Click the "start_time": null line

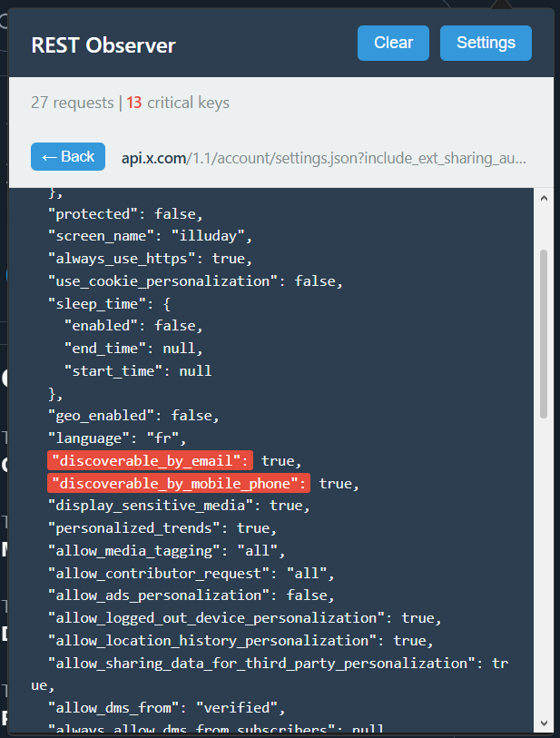(x=138, y=371)
